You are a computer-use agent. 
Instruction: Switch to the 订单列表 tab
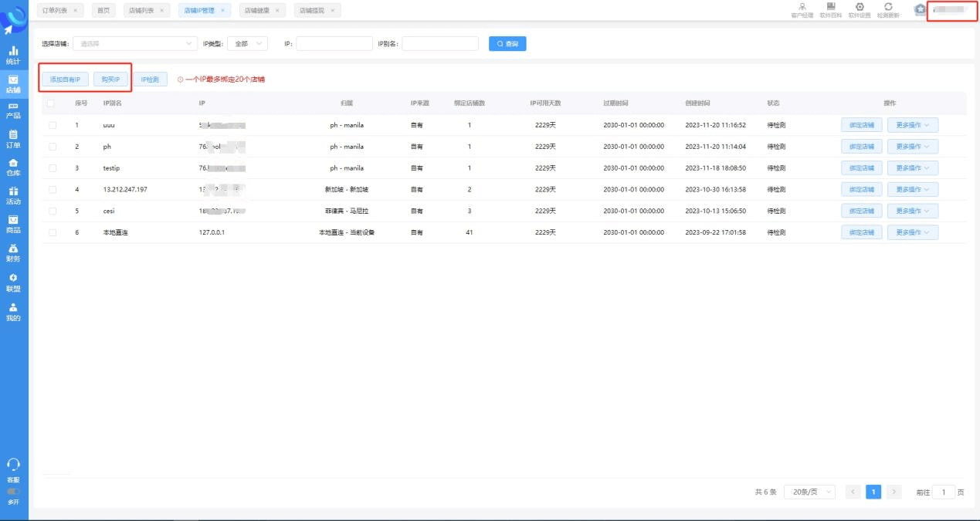tap(54, 10)
